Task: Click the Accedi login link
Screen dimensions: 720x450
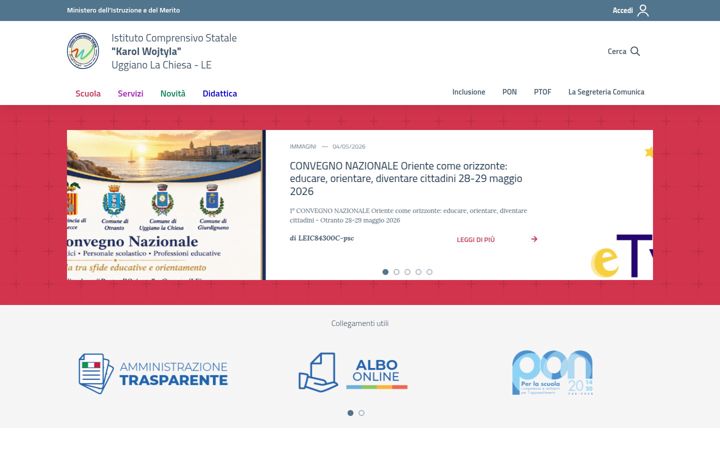Action: click(623, 10)
